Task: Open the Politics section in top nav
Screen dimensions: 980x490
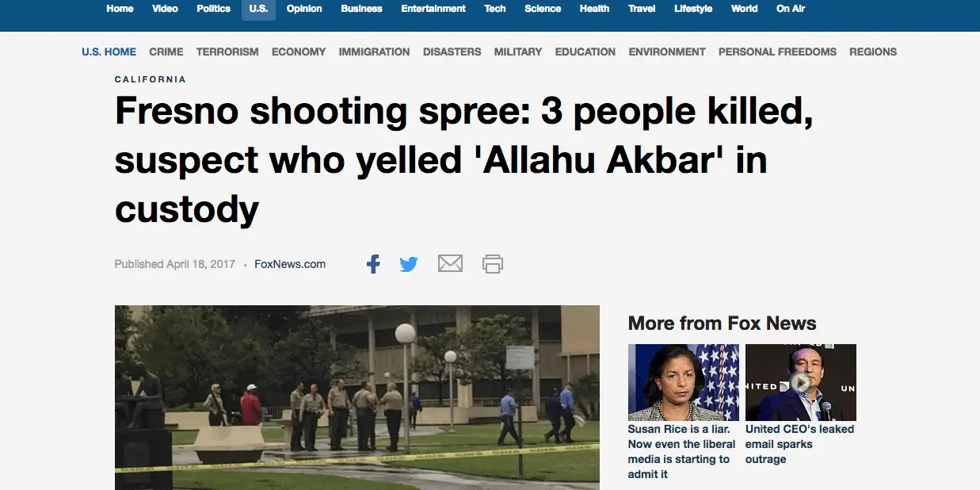Action: point(214,9)
